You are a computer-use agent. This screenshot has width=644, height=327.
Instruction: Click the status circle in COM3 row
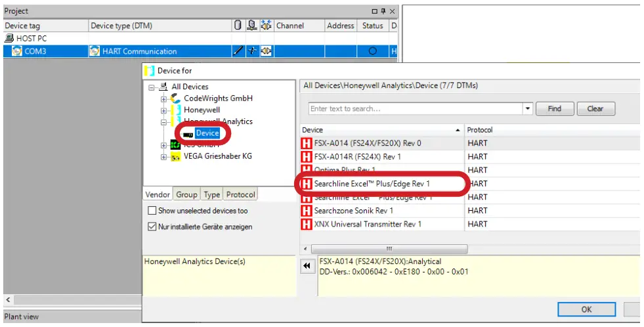372,51
